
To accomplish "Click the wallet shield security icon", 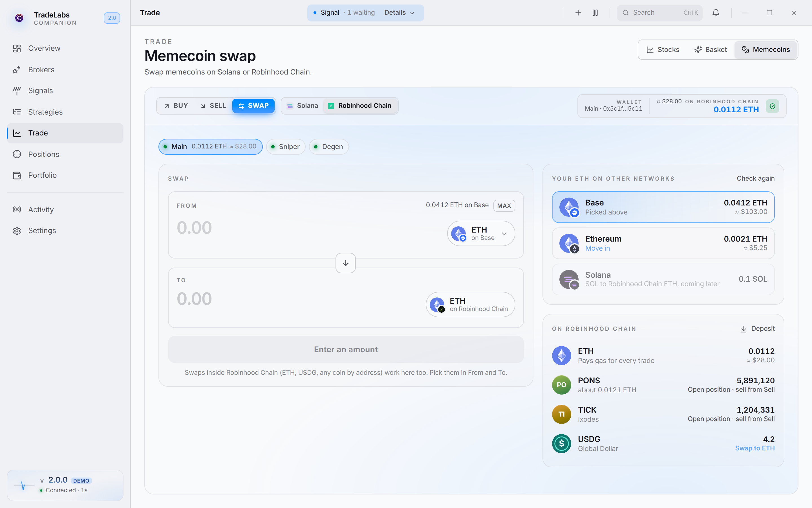I will (773, 106).
